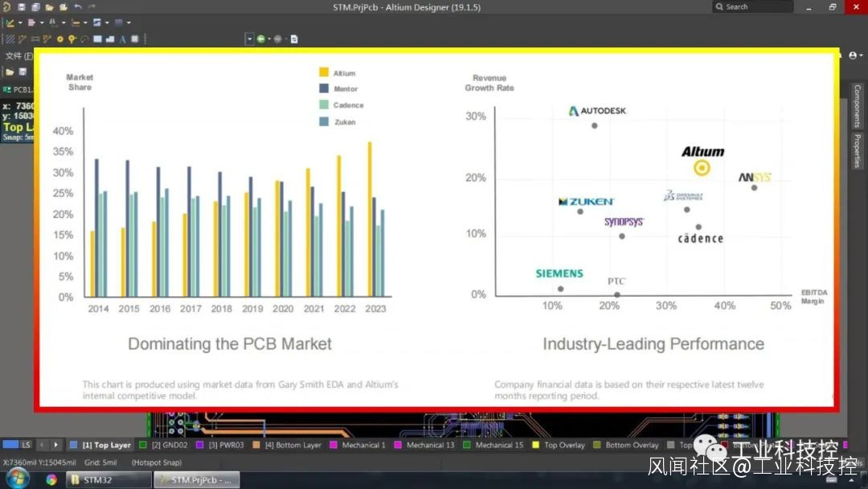Click the Open document folder icon
The height and width of the screenshot is (489, 868).
click(x=49, y=6)
